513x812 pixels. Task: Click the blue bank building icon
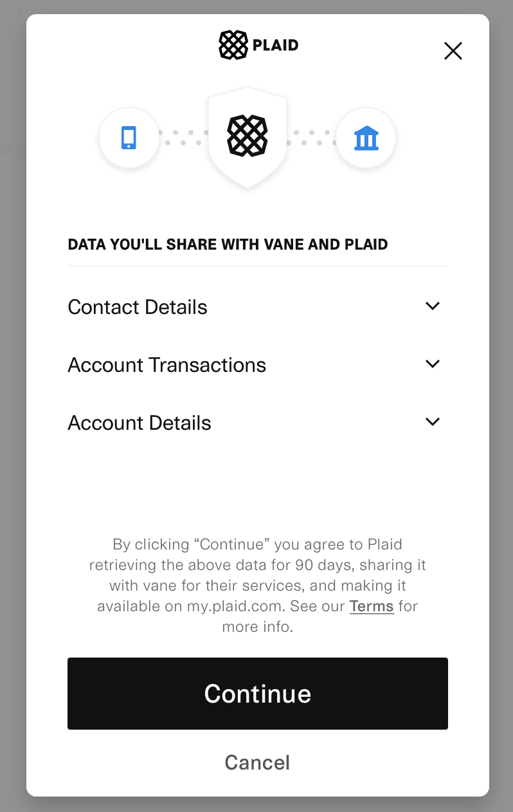pos(366,138)
